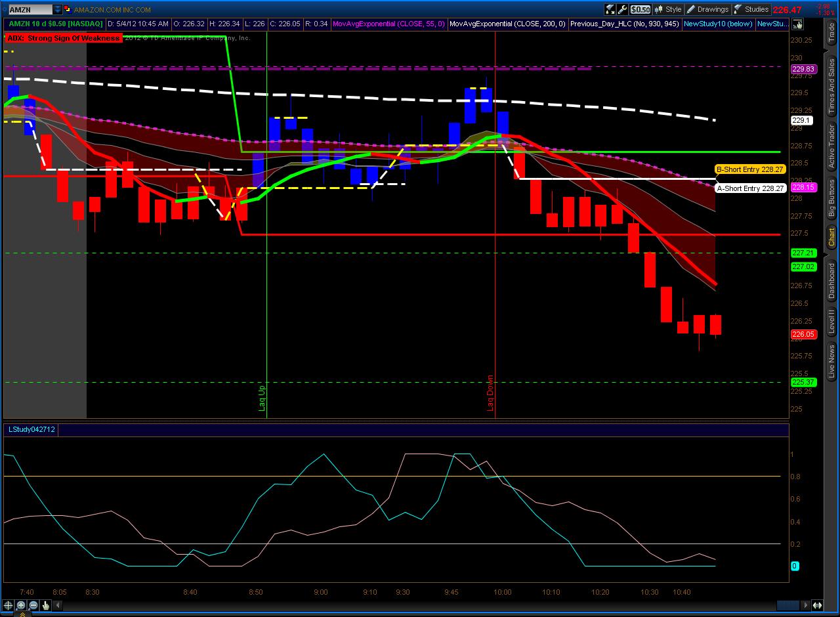Open chart settings wrench icon
Screen dimensions: 840x617
(623, 9)
